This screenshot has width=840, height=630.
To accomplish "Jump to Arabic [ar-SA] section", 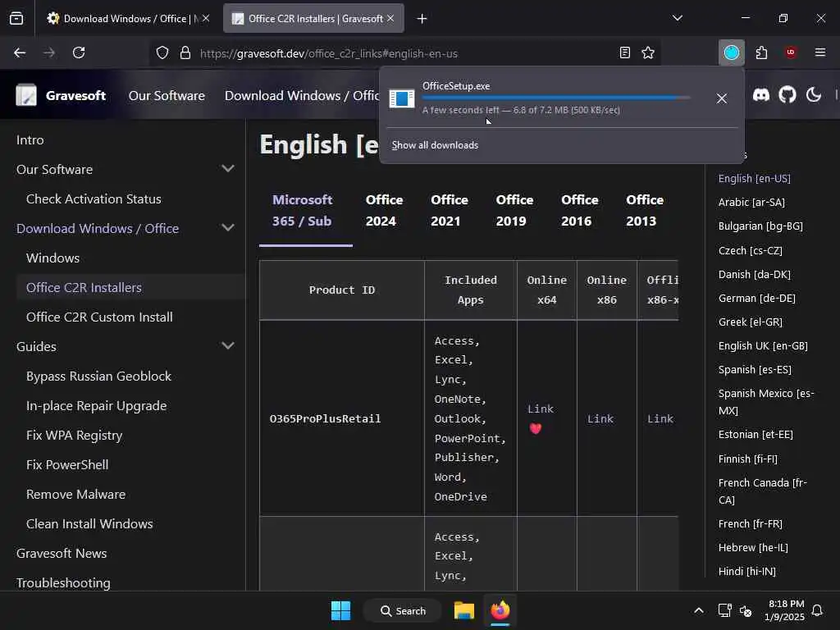I will (751, 203).
